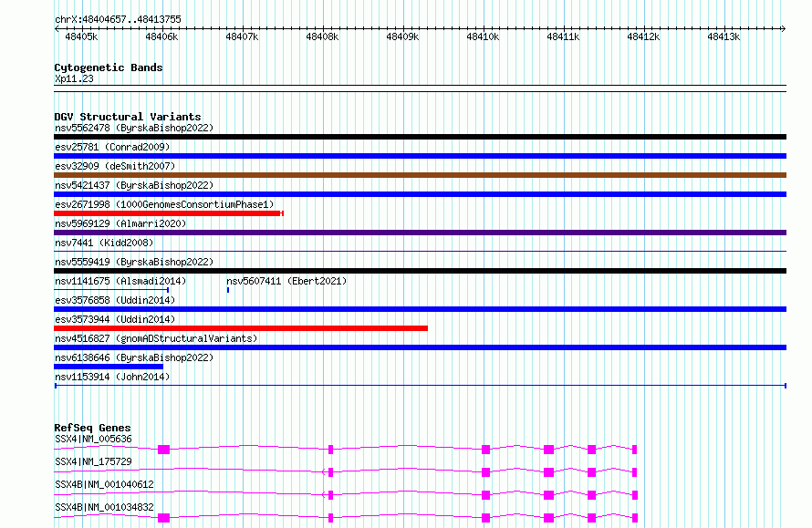812x528 pixels.
Task: Select the blue bar under nsv4516827
Action: 420,347
